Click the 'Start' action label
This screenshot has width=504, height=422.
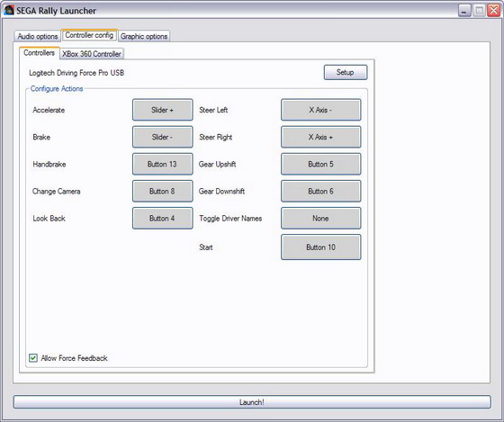pyautogui.click(x=206, y=247)
